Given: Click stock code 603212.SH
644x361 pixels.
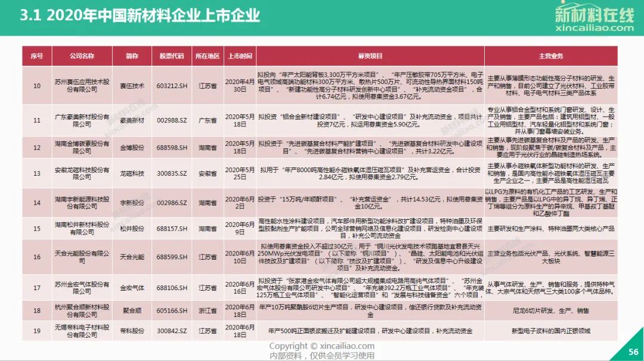Looking at the screenshot, I should [x=172, y=86].
